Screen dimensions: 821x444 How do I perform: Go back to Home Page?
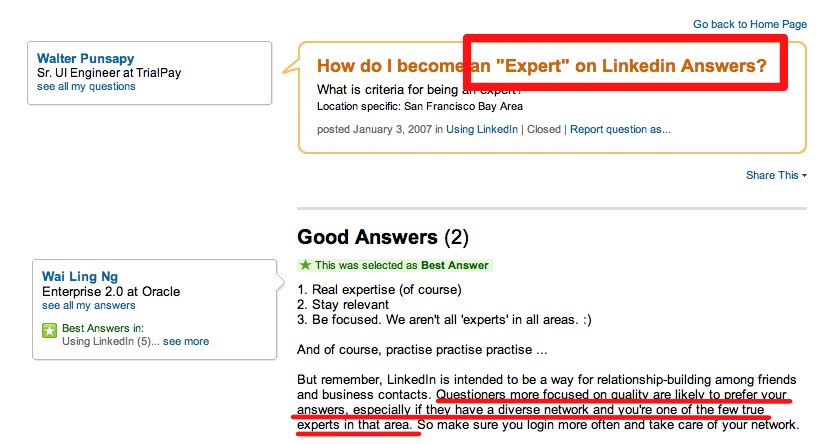(x=750, y=24)
